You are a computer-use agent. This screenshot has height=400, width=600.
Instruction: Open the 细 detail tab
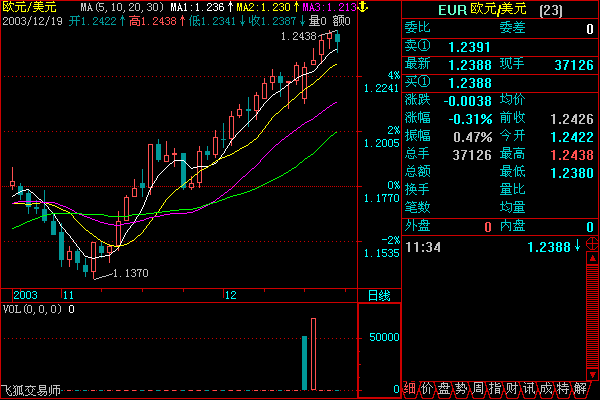click(x=410, y=389)
